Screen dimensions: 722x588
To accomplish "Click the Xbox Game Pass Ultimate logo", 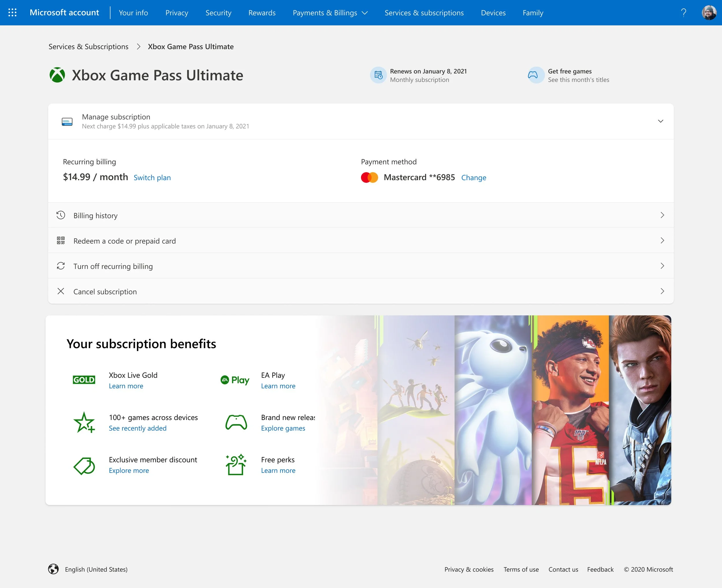I will (x=57, y=75).
